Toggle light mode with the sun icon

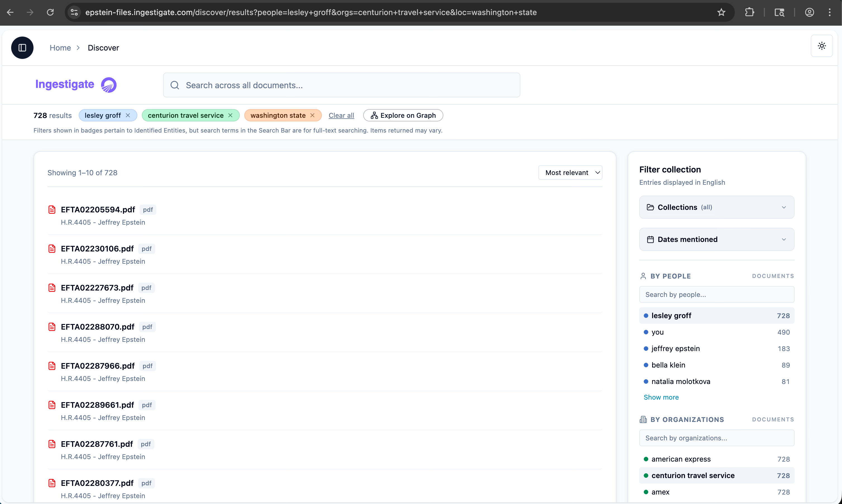coord(822,45)
